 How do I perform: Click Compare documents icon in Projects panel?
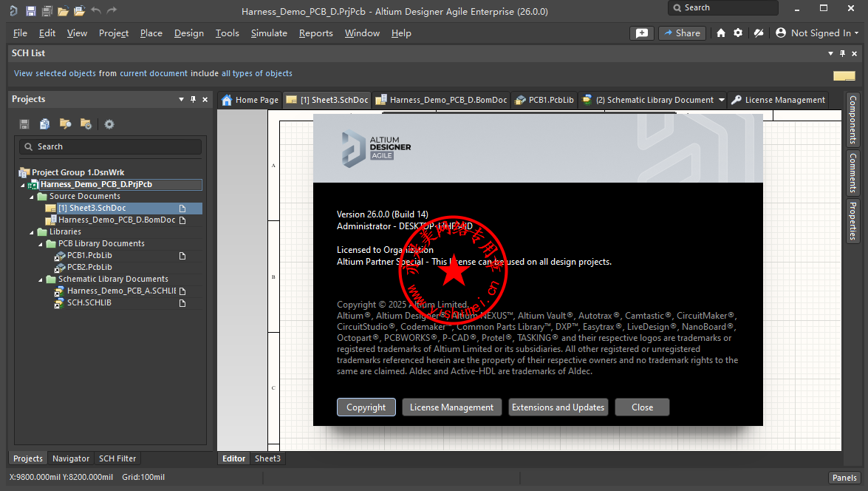click(45, 124)
